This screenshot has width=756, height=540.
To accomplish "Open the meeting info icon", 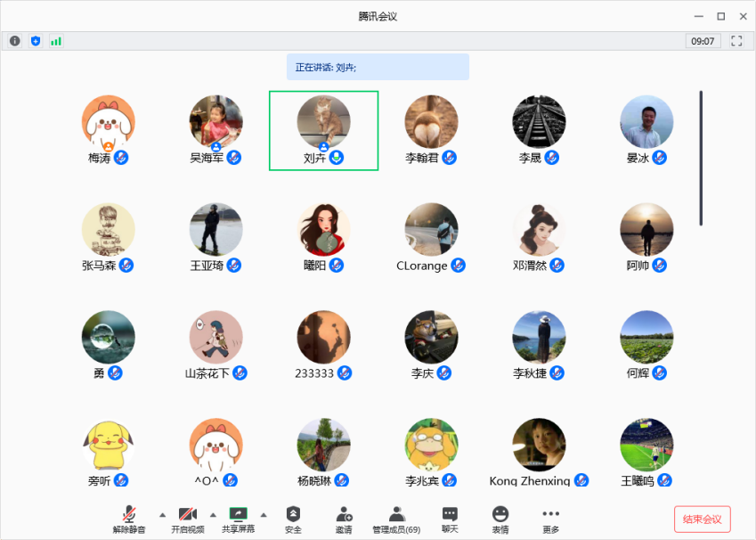I will (x=15, y=41).
